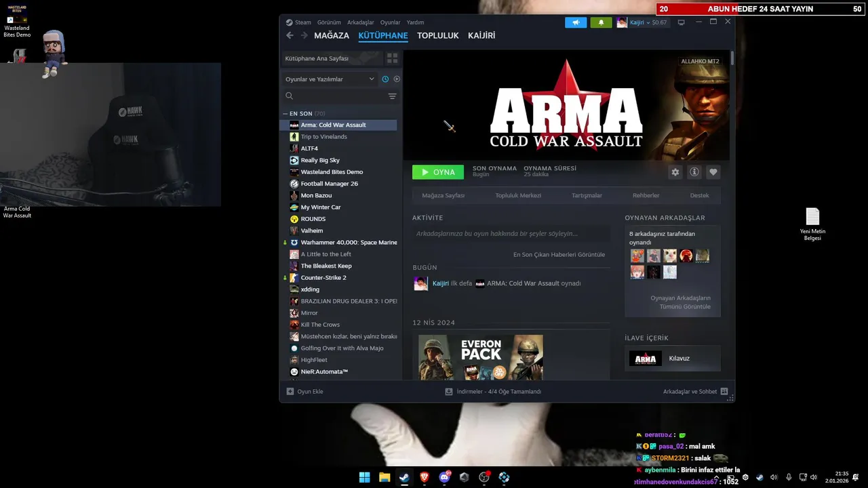Go forward with the right arrow
The height and width of the screenshot is (488, 868).
[304, 35]
